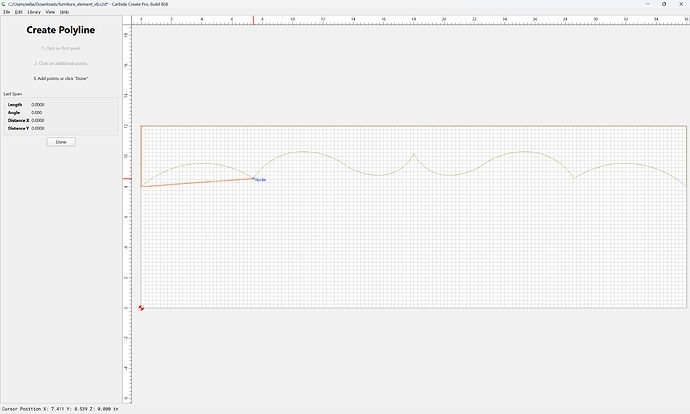Click the Create Polyline heading
690x414 pixels.
pos(61,30)
